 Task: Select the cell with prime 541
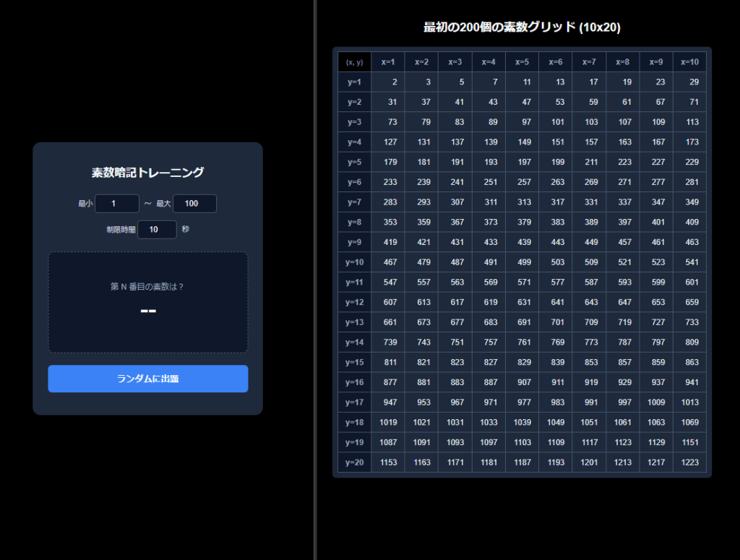point(689,262)
